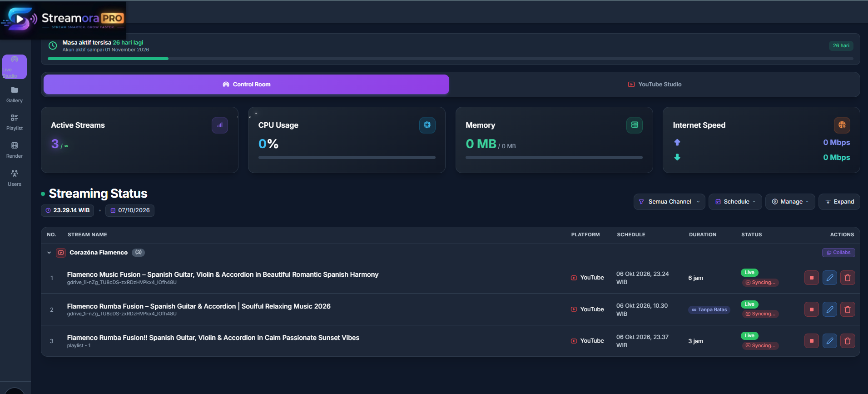This screenshot has width=868, height=394.
Task: Click the Live status badge in row 1
Action: pyautogui.click(x=749, y=273)
